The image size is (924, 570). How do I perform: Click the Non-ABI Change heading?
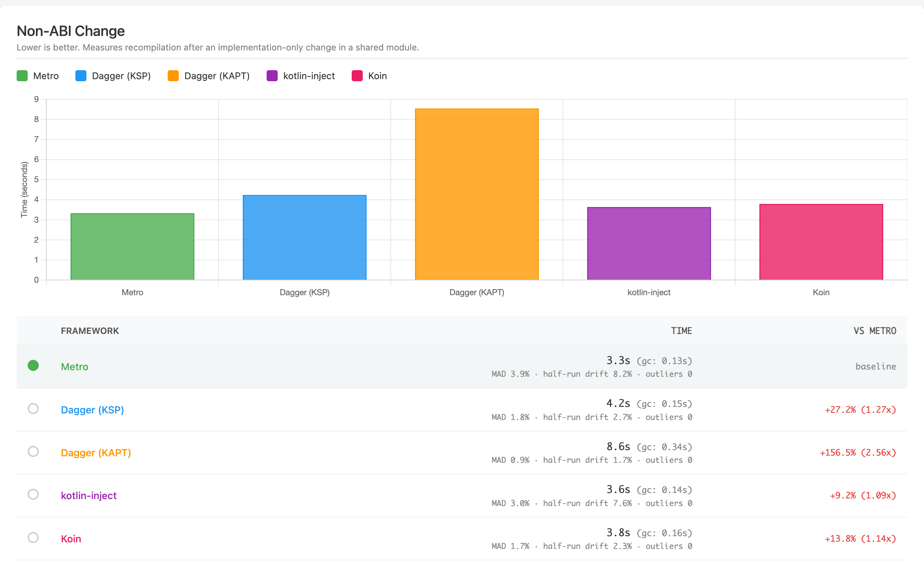[71, 31]
